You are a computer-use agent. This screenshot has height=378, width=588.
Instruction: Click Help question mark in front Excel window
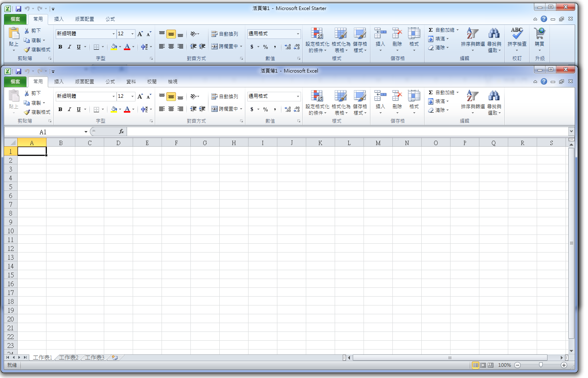544,81
